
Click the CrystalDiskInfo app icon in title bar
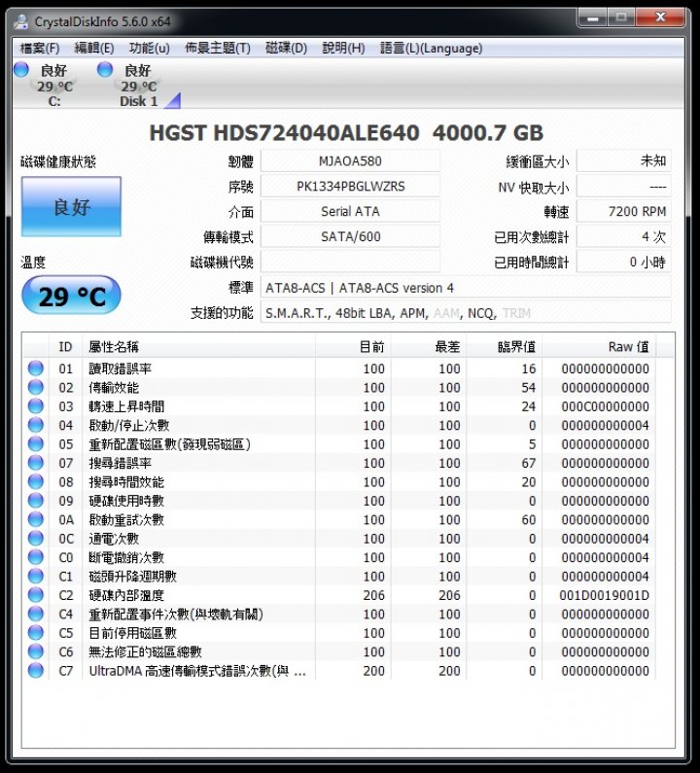[21, 21]
